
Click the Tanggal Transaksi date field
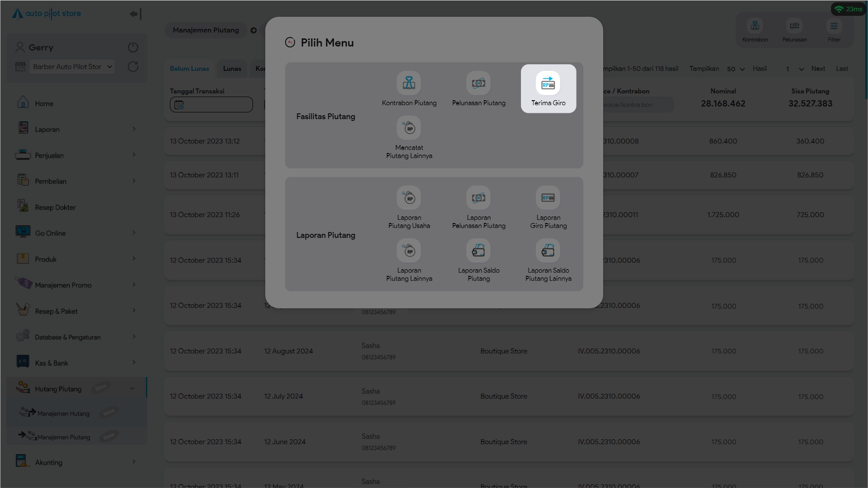(211, 105)
